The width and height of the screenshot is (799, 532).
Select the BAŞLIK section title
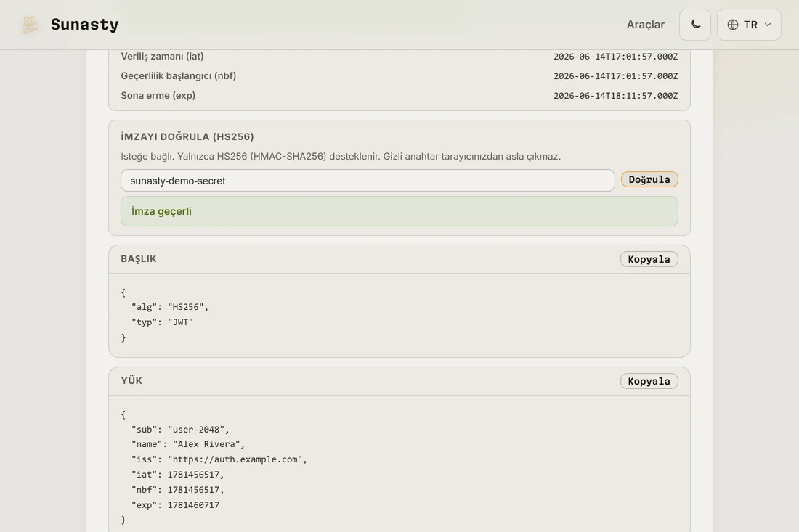(x=139, y=258)
